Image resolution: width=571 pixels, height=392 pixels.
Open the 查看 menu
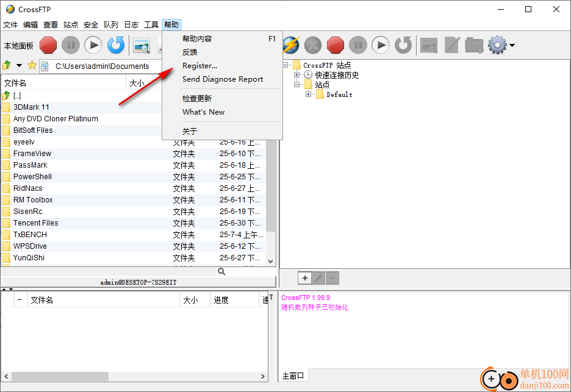[51, 25]
